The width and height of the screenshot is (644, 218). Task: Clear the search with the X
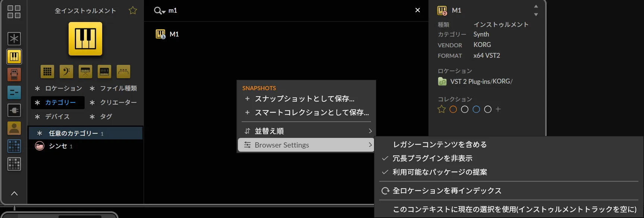(418, 10)
